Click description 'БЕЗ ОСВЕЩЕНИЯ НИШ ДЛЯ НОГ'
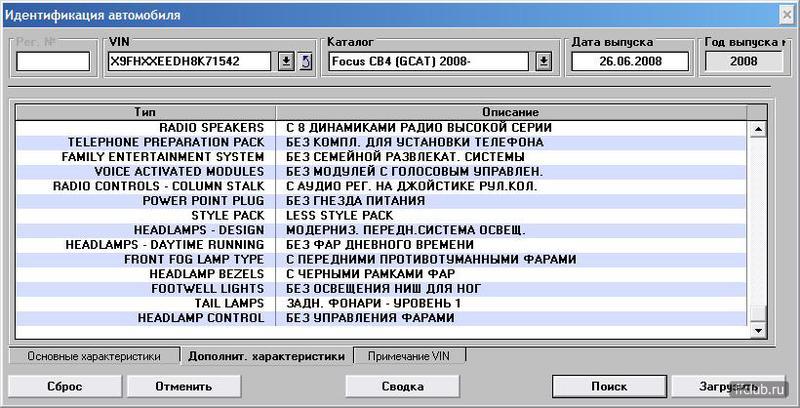 click(384, 289)
